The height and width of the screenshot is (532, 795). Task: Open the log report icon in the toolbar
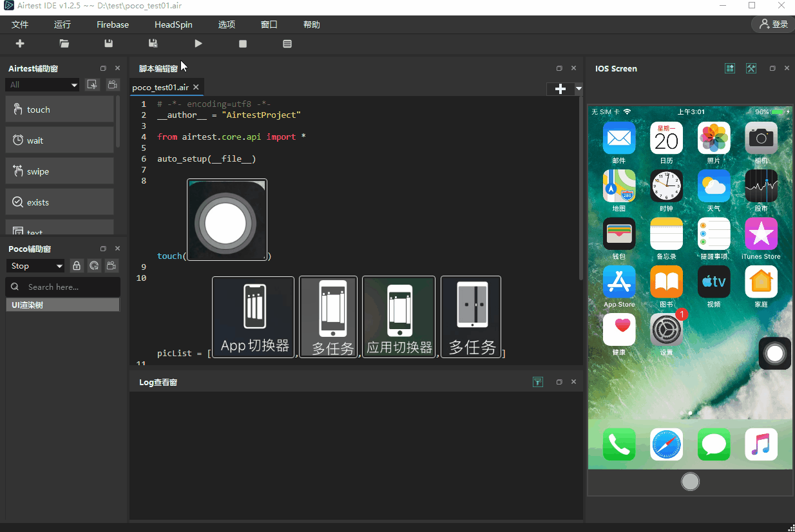(287, 44)
